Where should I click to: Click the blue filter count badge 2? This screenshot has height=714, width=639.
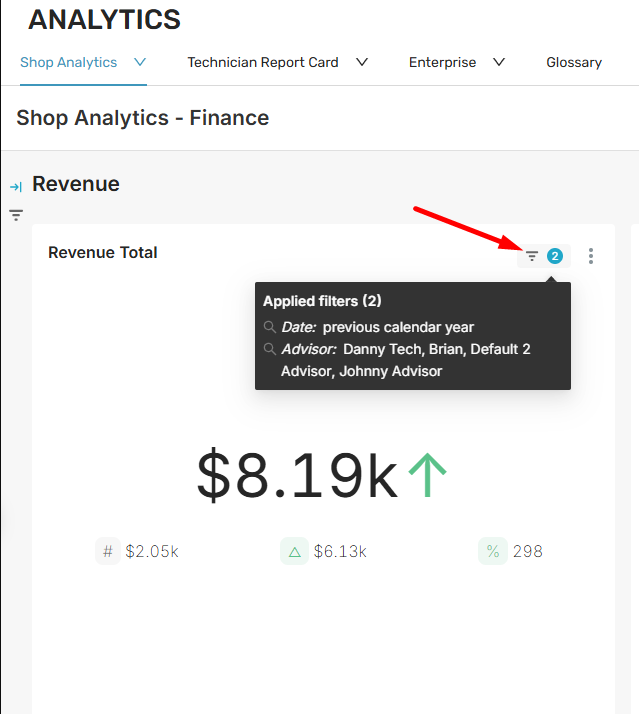pos(555,256)
